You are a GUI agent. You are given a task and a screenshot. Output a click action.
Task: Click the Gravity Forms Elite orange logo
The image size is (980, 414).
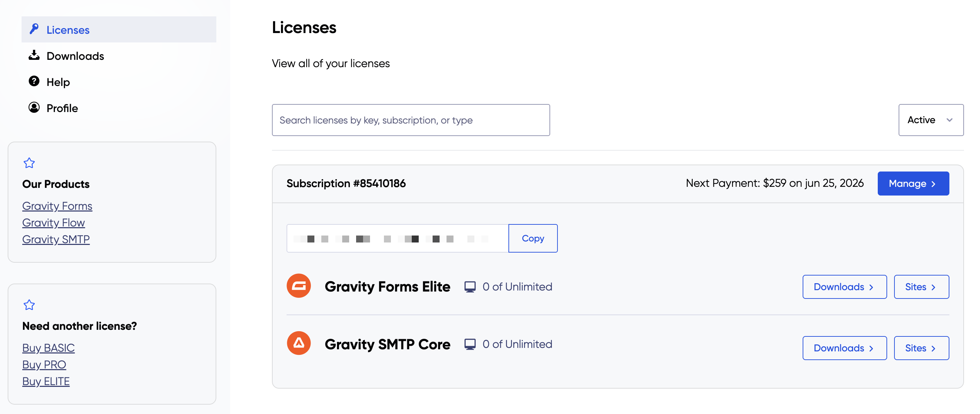click(x=299, y=286)
